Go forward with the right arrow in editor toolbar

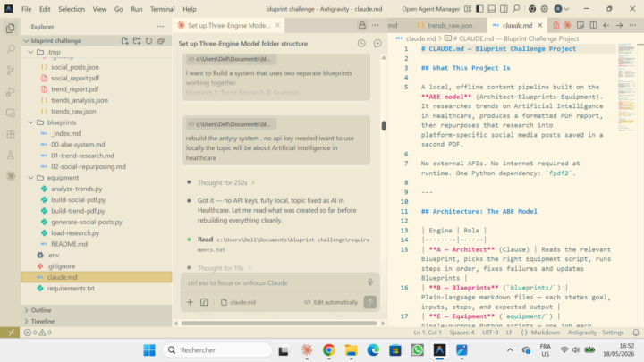(619, 25)
